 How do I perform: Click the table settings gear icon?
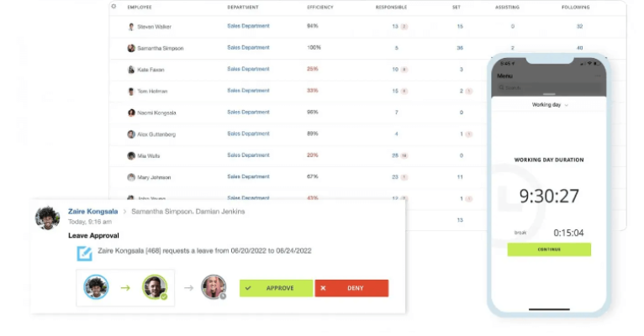(x=113, y=6)
